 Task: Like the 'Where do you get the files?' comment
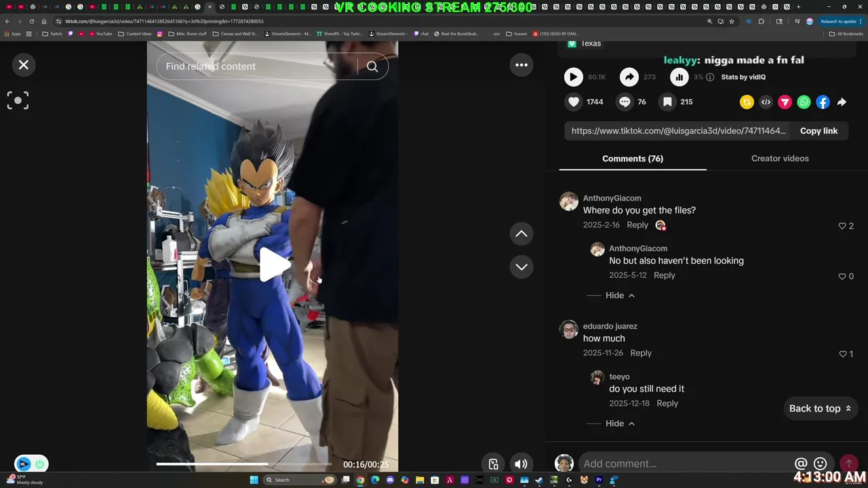click(x=842, y=226)
